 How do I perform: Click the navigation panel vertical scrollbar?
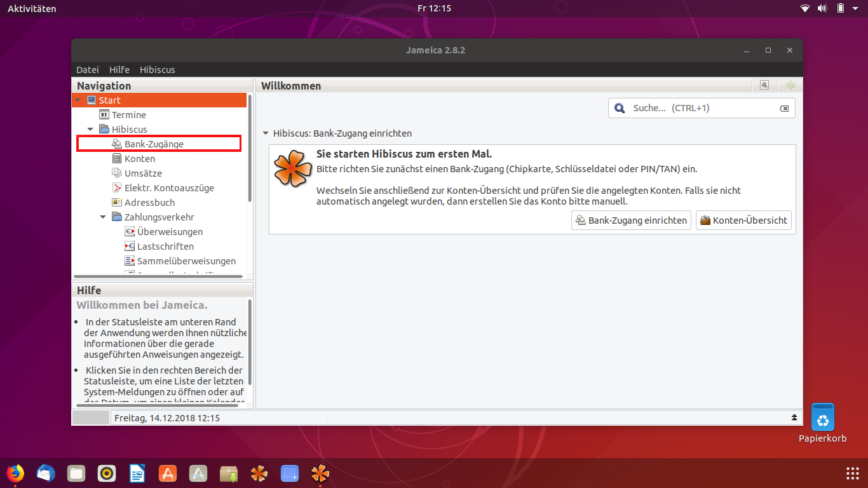(x=250, y=149)
